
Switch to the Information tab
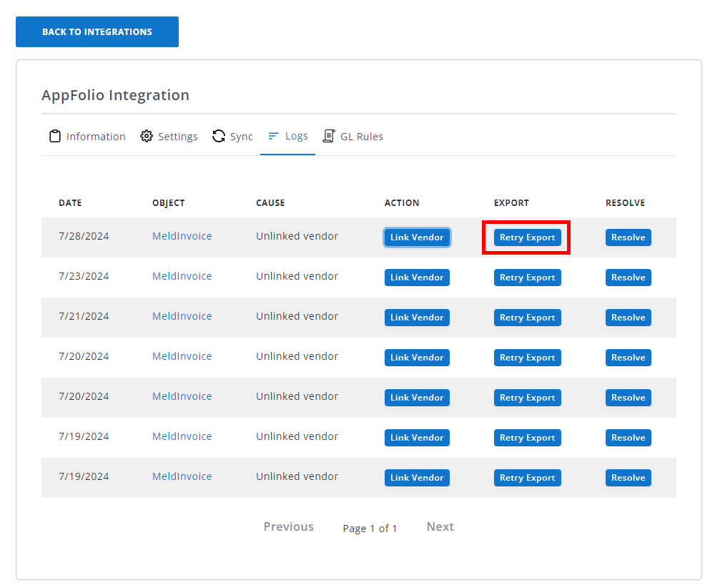[x=95, y=137]
